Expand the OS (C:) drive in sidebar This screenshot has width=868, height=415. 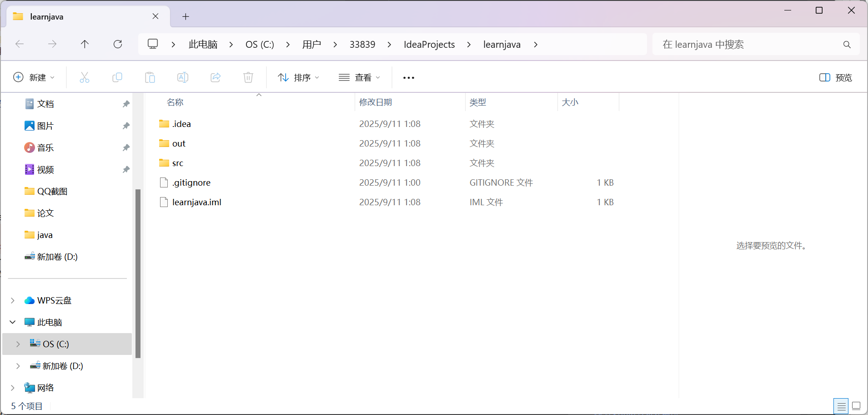(x=18, y=344)
